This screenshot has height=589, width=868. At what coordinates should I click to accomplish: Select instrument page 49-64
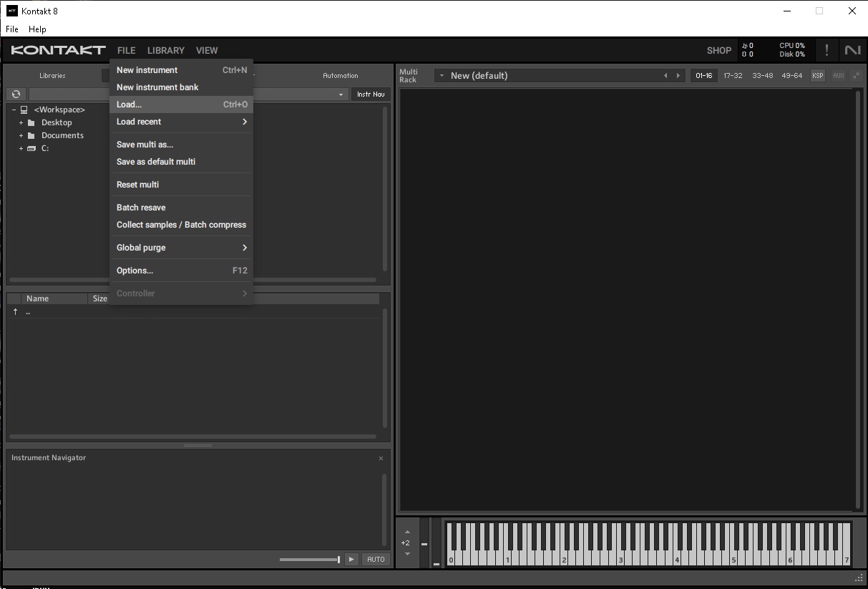pos(792,75)
